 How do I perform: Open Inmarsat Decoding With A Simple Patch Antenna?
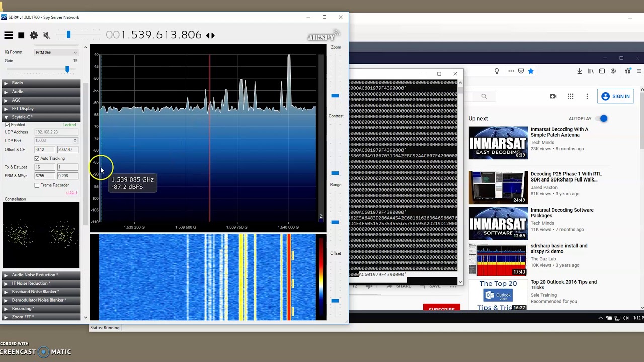[x=559, y=132]
